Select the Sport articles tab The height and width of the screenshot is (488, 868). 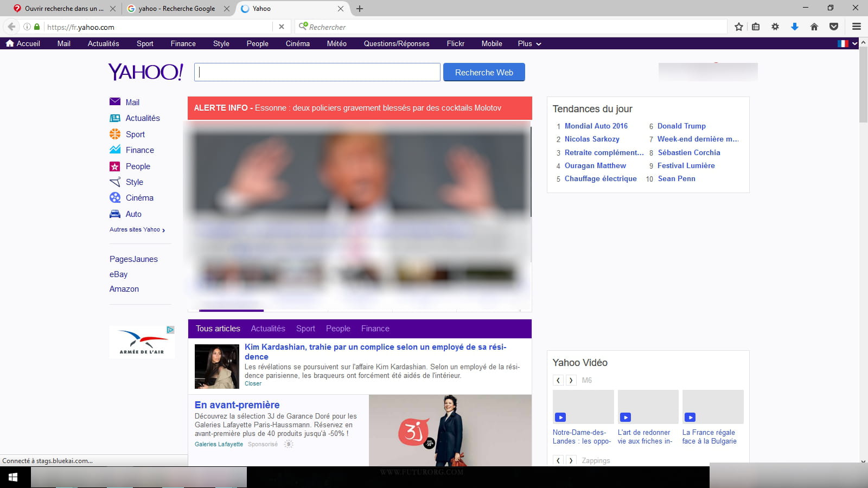(305, 329)
